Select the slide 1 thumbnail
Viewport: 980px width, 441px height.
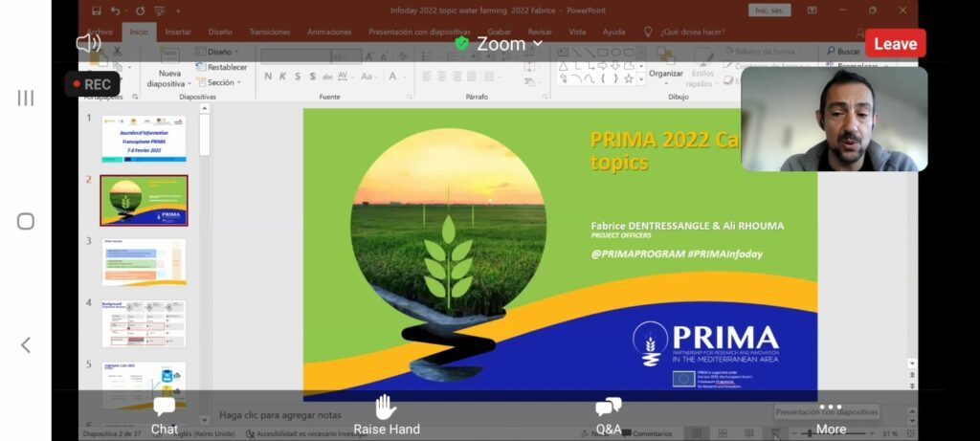(x=144, y=138)
